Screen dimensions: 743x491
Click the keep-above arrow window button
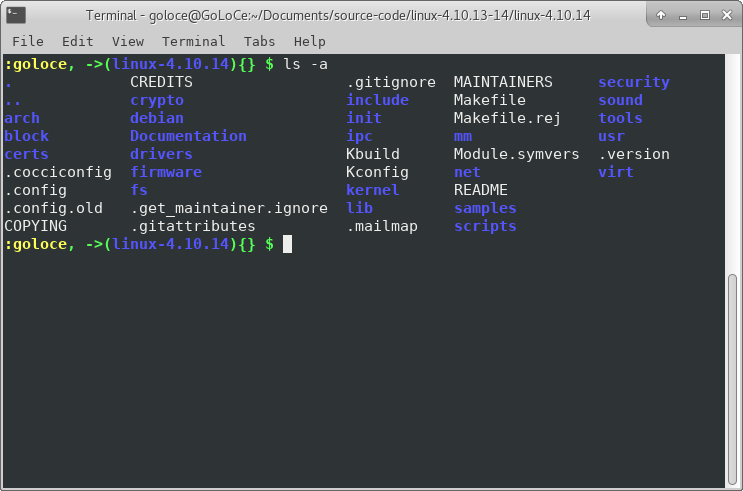pos(661,15)
